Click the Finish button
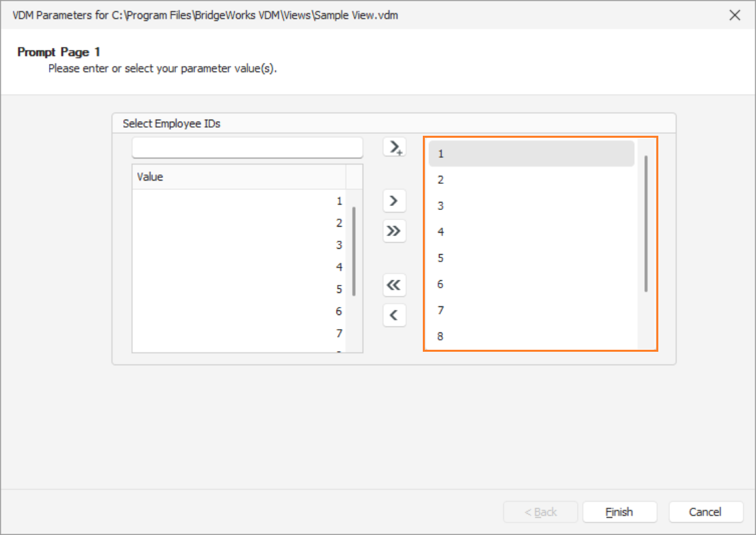This screenshot has width=756, height=535. 620,512
